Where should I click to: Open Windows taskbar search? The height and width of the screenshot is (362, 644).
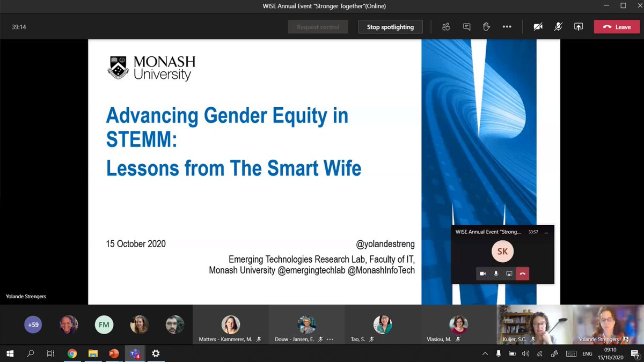[x=31, y=353]
